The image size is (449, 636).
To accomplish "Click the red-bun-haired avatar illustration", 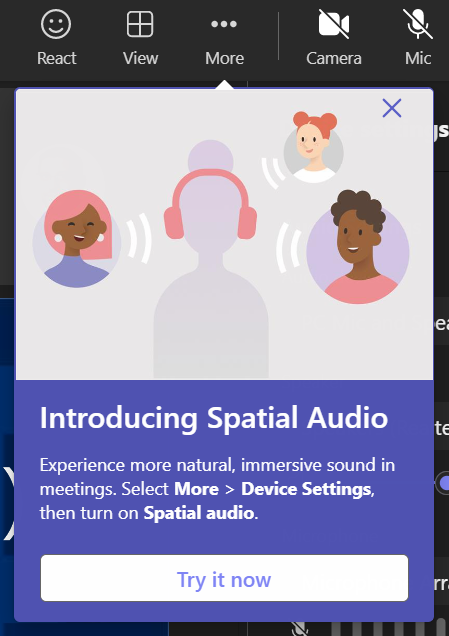I will pyautogui.click(x=314, y=148).
